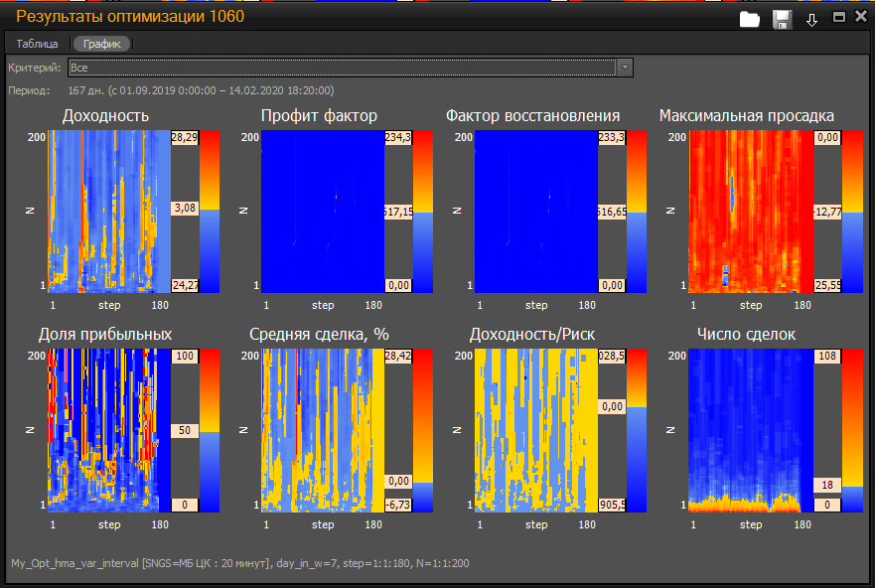Switch to the Таблица tab
875x588 pixels.
point(38,44)
